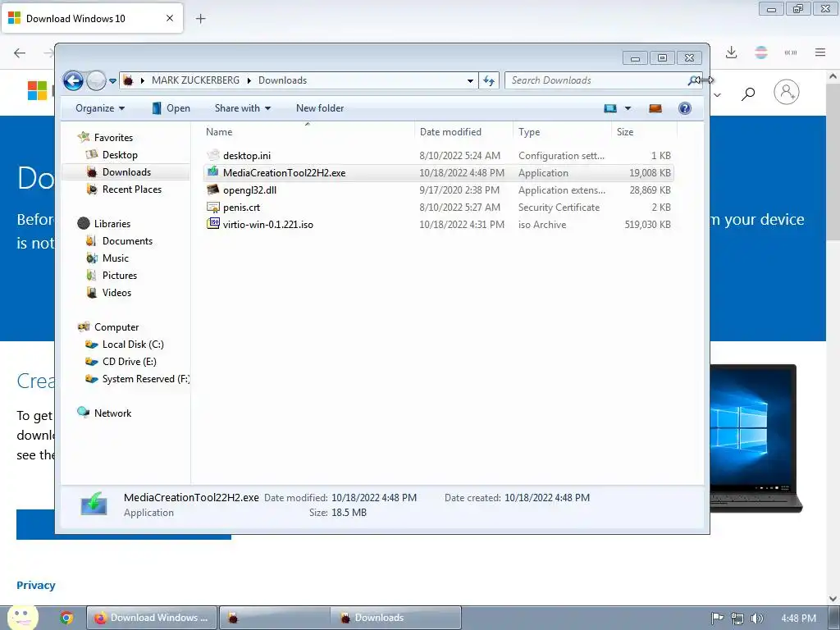Open Explorer help icon
Screen dimensions: 840x630
coord(685,108)
